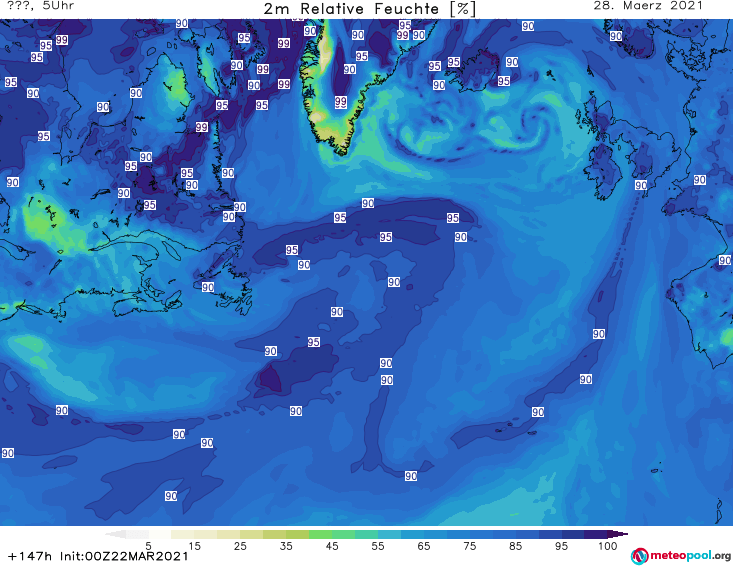
Task: Select the '+147h' forecast offset text
Action: tap(30, 556)
